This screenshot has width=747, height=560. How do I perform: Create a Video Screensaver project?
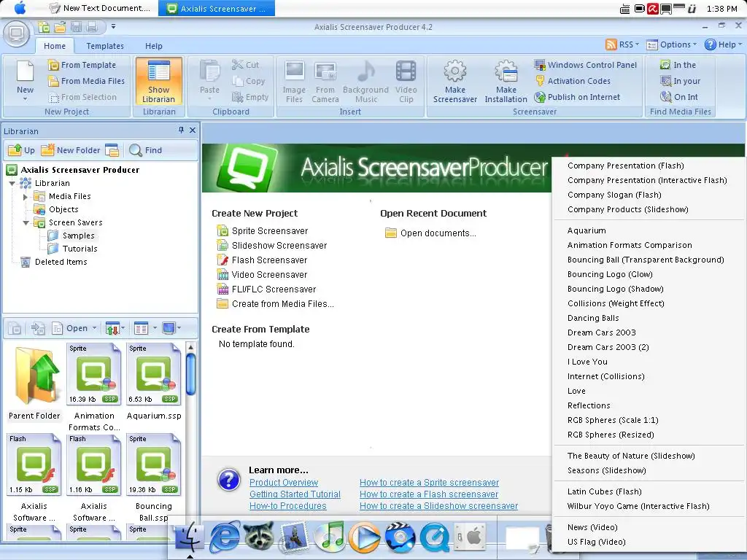(x=269, y=275)
